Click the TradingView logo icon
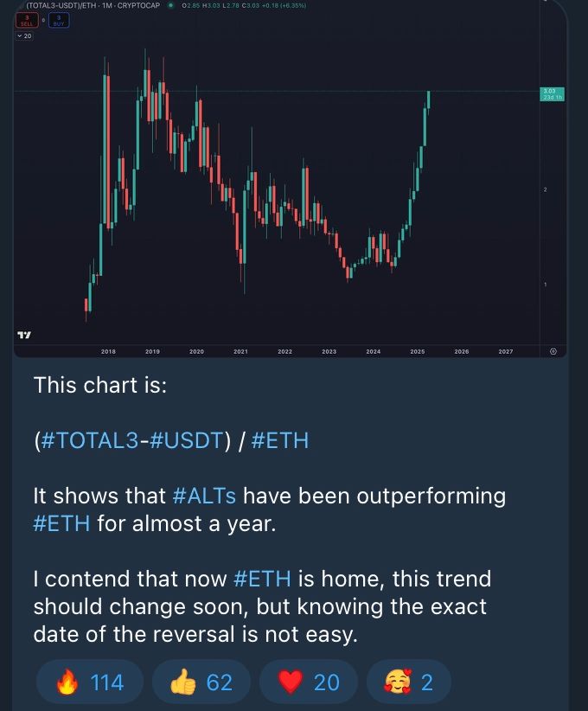Viewport: 588px width, 711px height. click(24, 335)
